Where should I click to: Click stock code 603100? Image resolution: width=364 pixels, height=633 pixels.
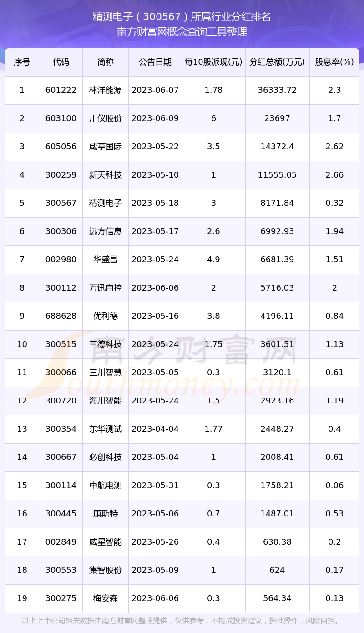point(61,118)
